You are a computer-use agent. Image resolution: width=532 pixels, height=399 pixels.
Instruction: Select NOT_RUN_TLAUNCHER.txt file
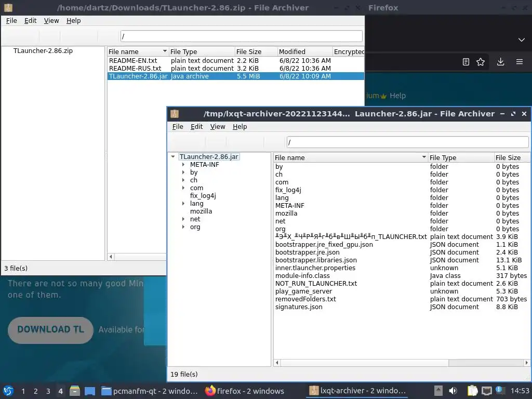point(316,284)
